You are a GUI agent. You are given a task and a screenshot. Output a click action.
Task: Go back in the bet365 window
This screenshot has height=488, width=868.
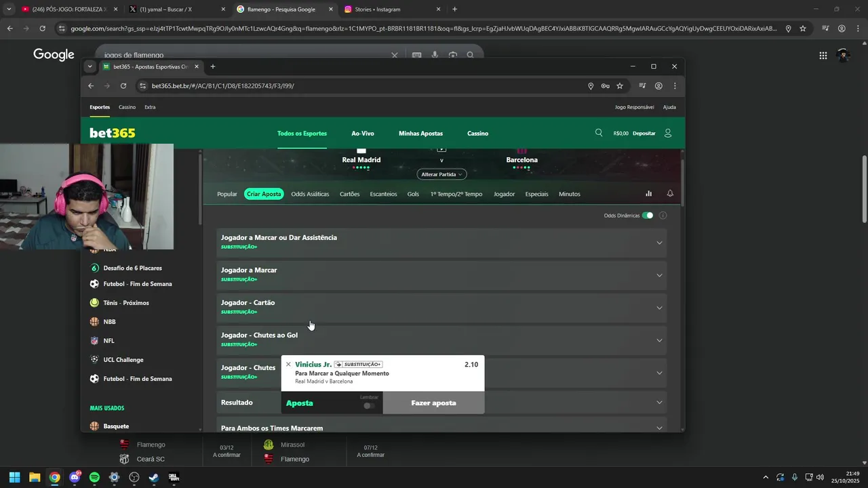[91, 86]
